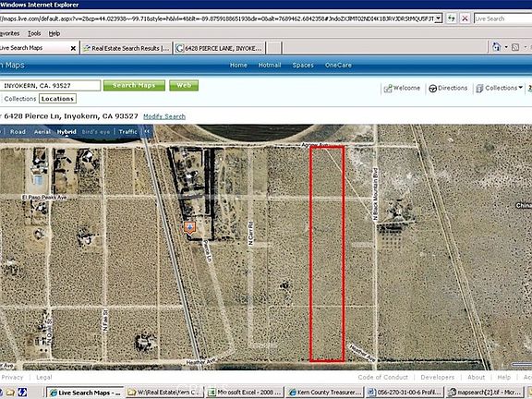Screen dimensions: 532x399
Task: Open the OneCare link
Action: click(338, 66)
